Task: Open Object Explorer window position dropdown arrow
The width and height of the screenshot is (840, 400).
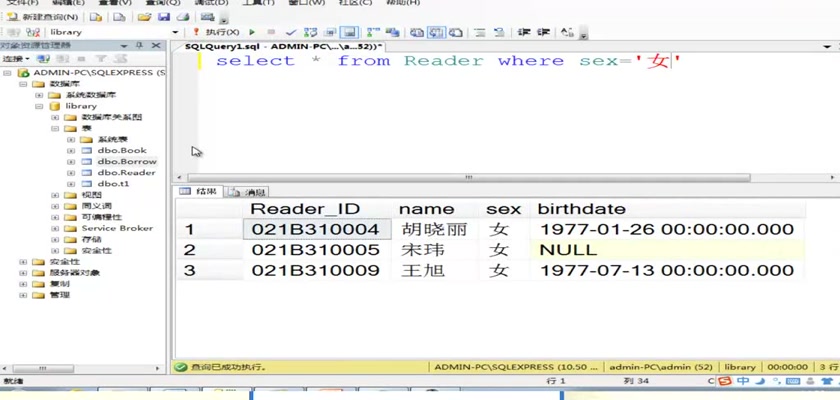Action: 124,46
